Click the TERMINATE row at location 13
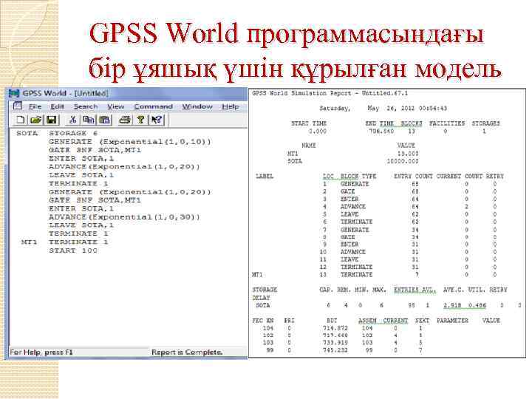 point(375,274)
